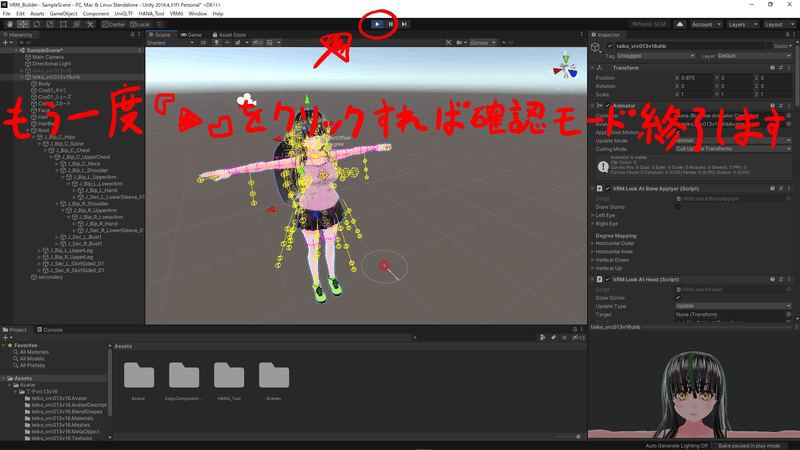The width and height of the screenshot is (800, 450).
Task: Toggle scene lighting lightbulb icon
Action: [216, 42]
